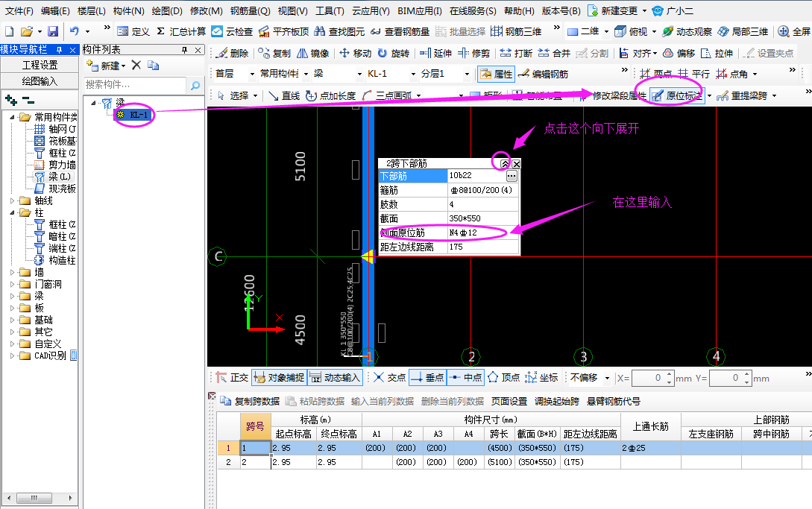Click the New file icon
This screenshot has height=509, width=812.
tap(9, 31)
